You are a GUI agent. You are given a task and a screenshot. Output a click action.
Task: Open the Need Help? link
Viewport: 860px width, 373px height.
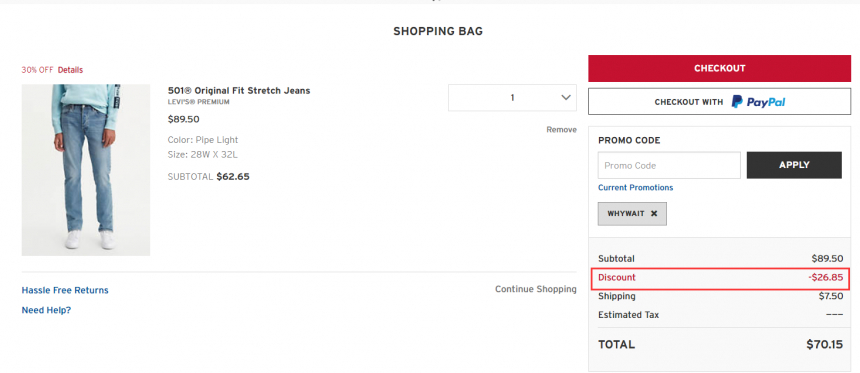pyautogui.click(x=47, y=310)
